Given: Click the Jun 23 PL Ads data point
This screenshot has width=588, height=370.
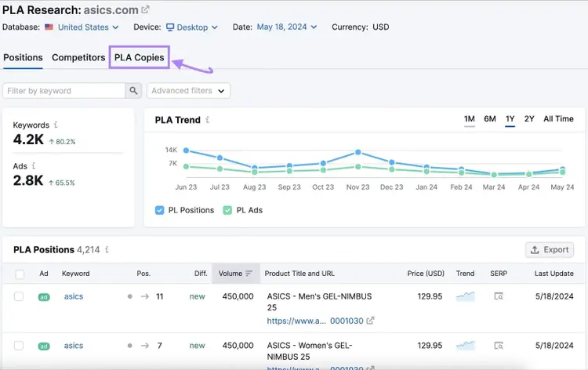Looking at the screenshot, I should point(186,166).
